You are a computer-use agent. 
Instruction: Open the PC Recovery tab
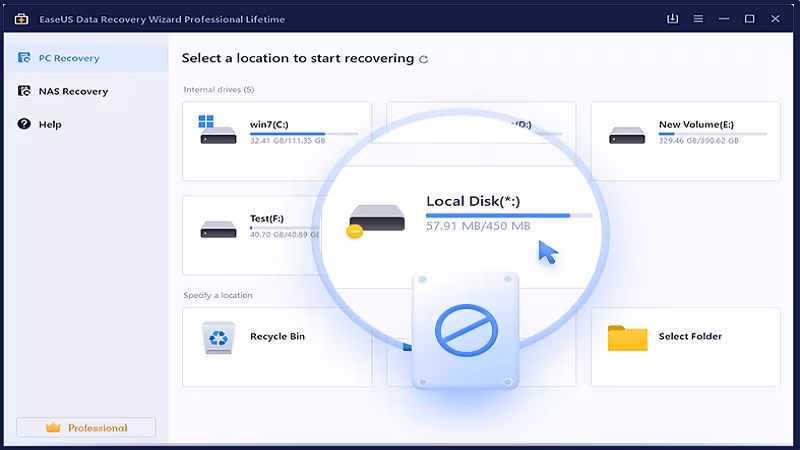[x=86, y=58]
